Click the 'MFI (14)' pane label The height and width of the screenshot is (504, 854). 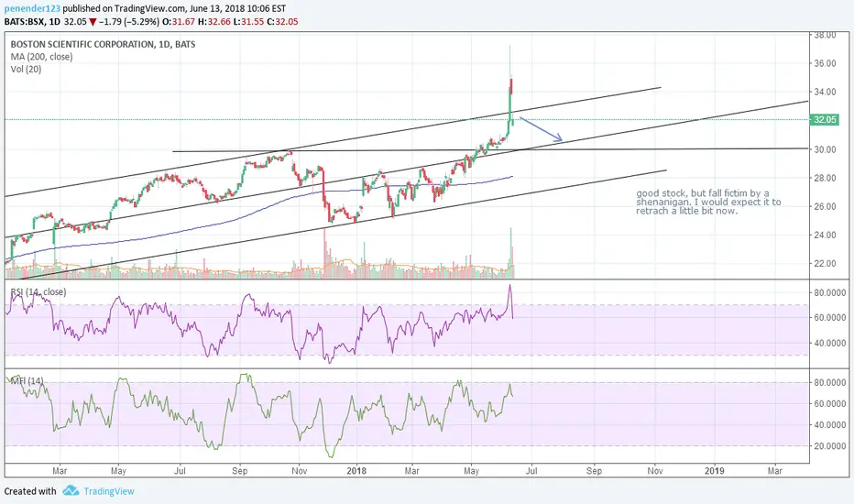(27, 381)
